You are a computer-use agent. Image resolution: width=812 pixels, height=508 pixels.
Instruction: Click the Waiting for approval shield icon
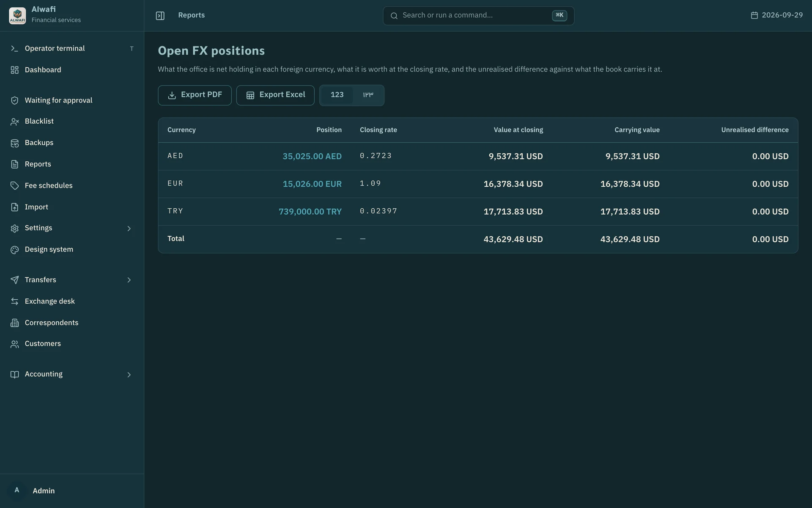coord(14,100)
